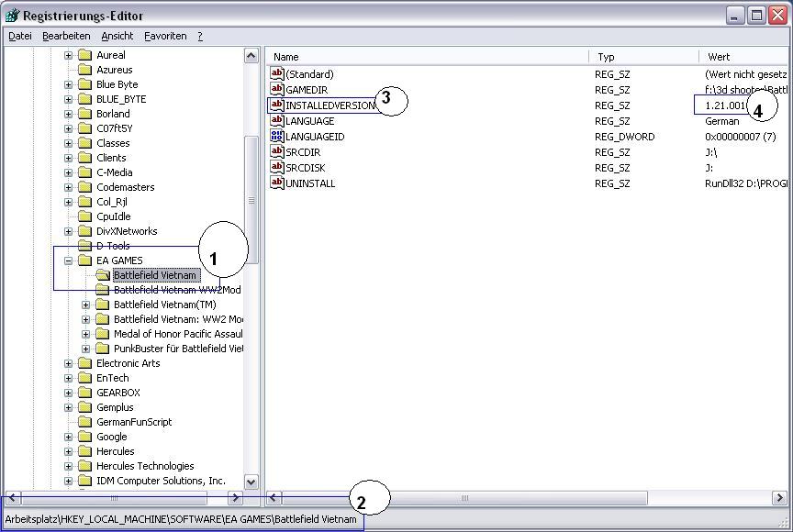Expand the PunkBuster für Battlefield subkey
Image resolution: width=793 pixels, height=532 pixels.
[85, 349]
